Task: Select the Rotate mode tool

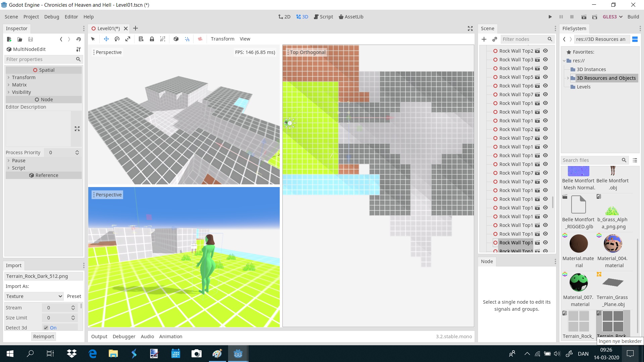Action: click(117, 39)
